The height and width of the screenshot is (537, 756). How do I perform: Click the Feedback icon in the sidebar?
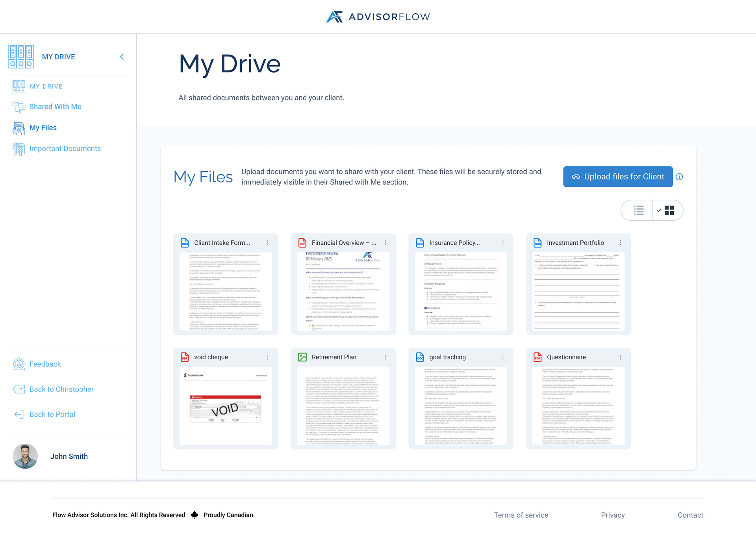tap(19, 364)
